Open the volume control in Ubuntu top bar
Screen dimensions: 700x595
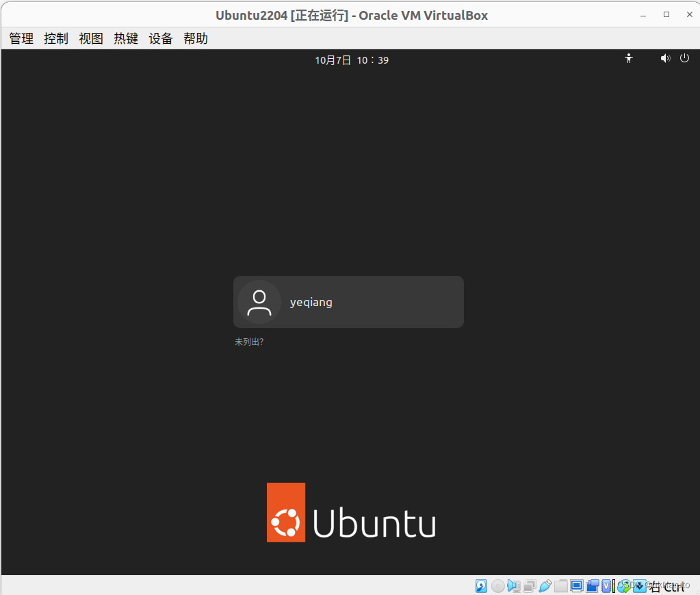click(x=665, y=58)
